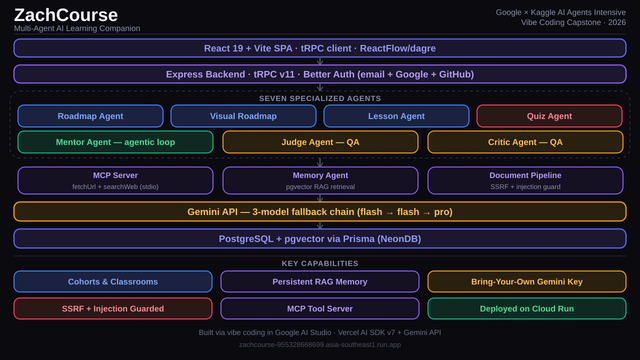Open the Visual Roadmap box
The width and height of the screenshot is (640, 360).
[243, 116]
